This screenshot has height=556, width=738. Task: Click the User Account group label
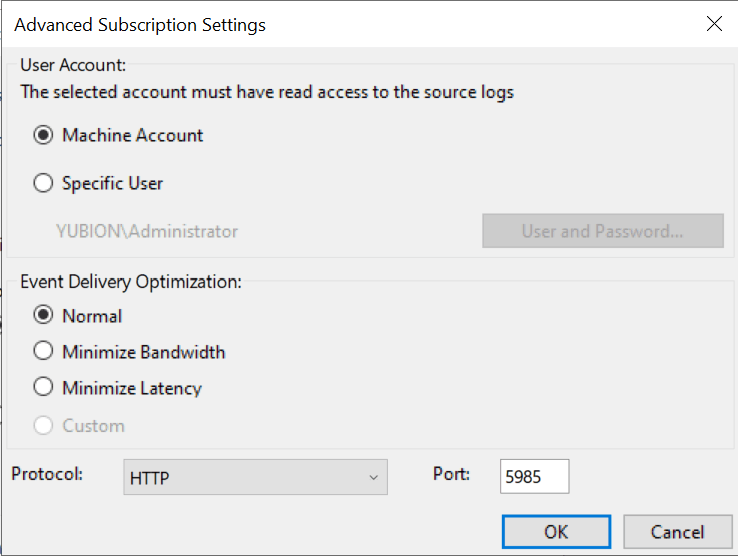coord(73,65)
